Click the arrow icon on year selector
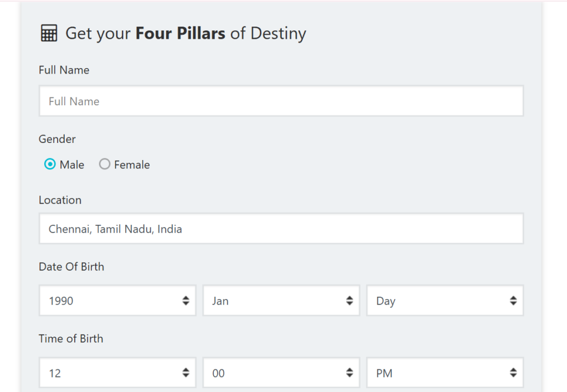The image size is (567, 392). [x=185, y=301]
